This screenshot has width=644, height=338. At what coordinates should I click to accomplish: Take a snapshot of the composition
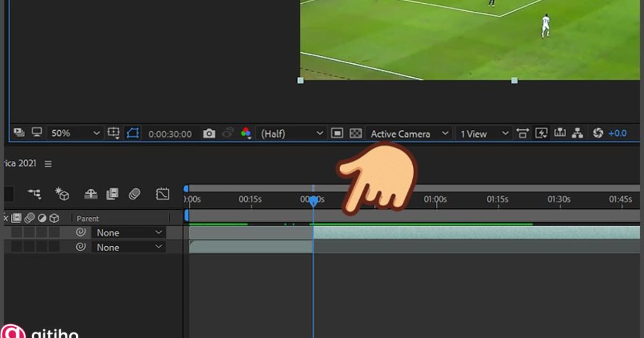tap(209, 133)
